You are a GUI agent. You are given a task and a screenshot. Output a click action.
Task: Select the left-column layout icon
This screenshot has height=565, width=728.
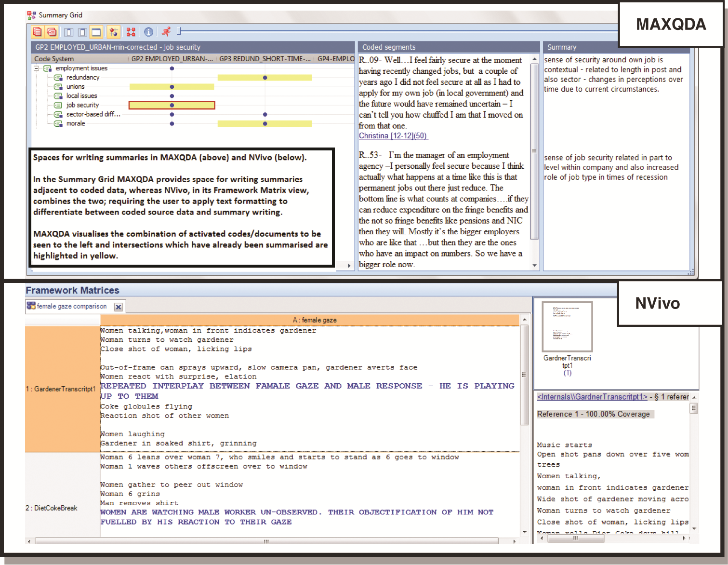[69, 32]
